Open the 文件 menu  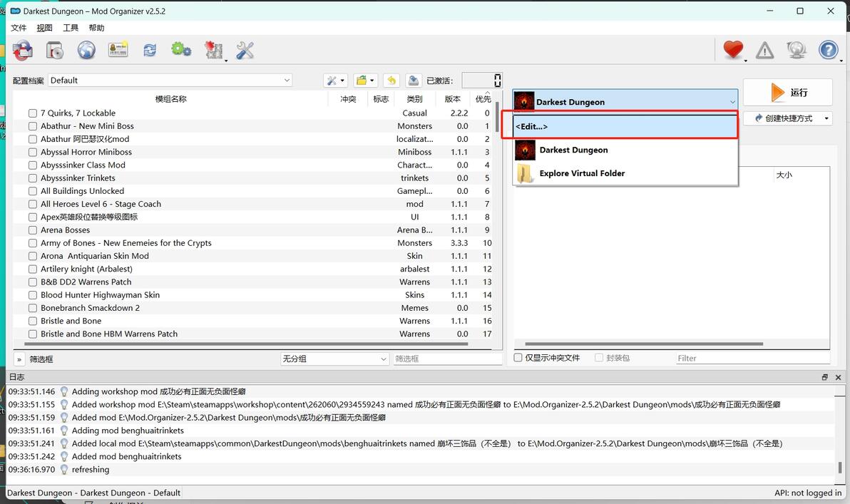click(x=19, y=28)
